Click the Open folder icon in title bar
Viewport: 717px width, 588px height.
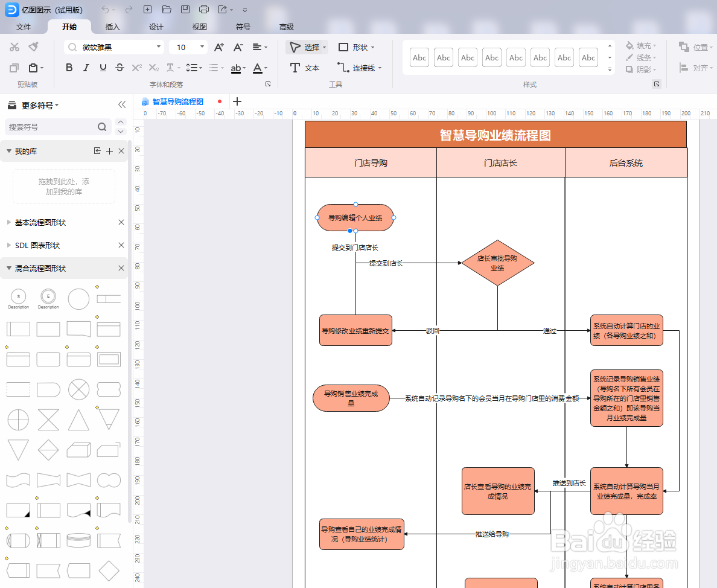click(167, 10)
